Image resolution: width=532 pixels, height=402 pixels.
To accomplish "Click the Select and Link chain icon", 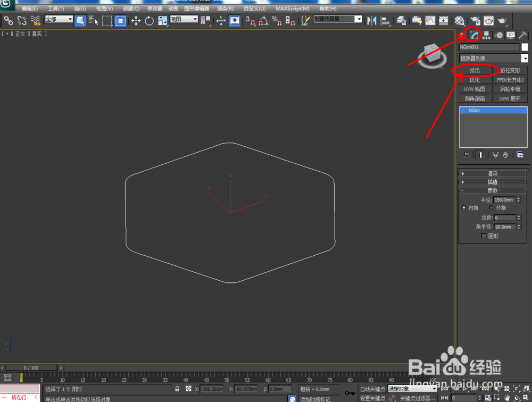I will click(x=9, y=21).
